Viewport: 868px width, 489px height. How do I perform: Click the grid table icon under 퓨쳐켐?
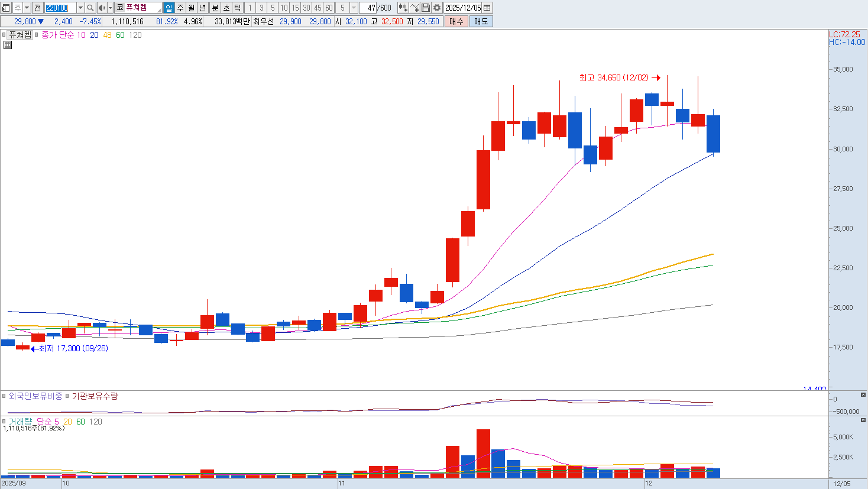coord(8,45)
